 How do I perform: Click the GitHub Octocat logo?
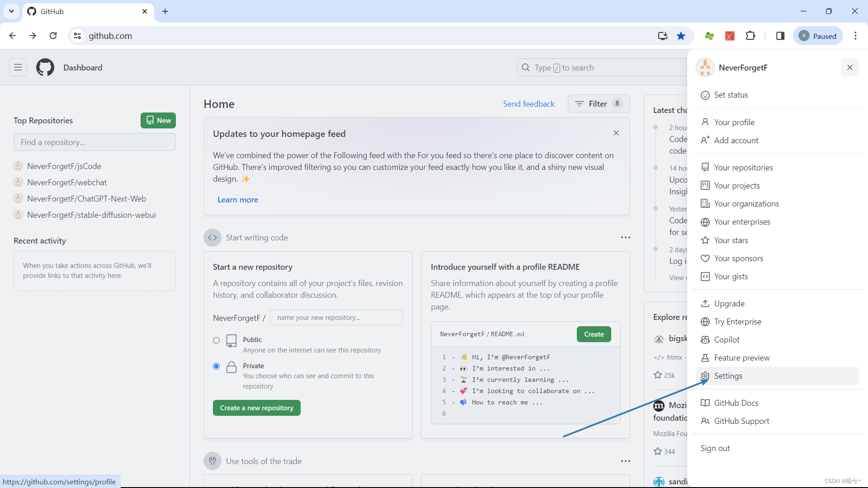(x=45, y=67)
